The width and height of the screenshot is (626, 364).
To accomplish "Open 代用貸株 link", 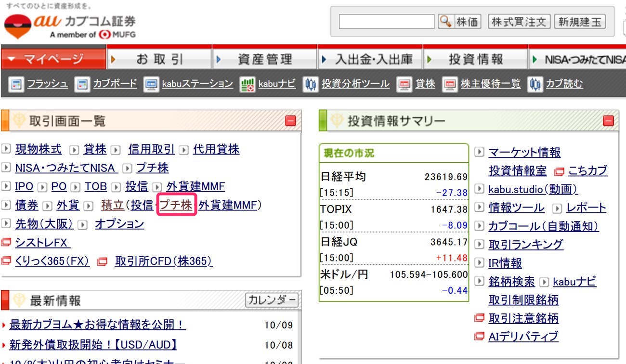I will point(216,149).
